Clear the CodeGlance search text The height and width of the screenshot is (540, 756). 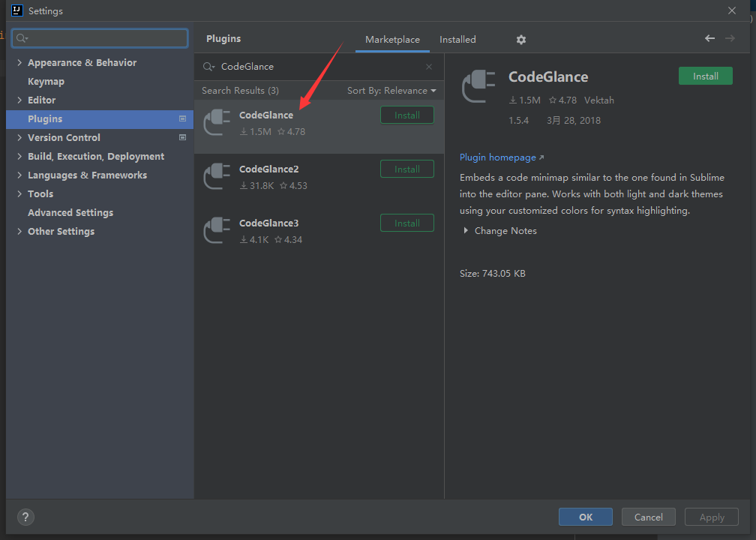click(x=429, y=67)
